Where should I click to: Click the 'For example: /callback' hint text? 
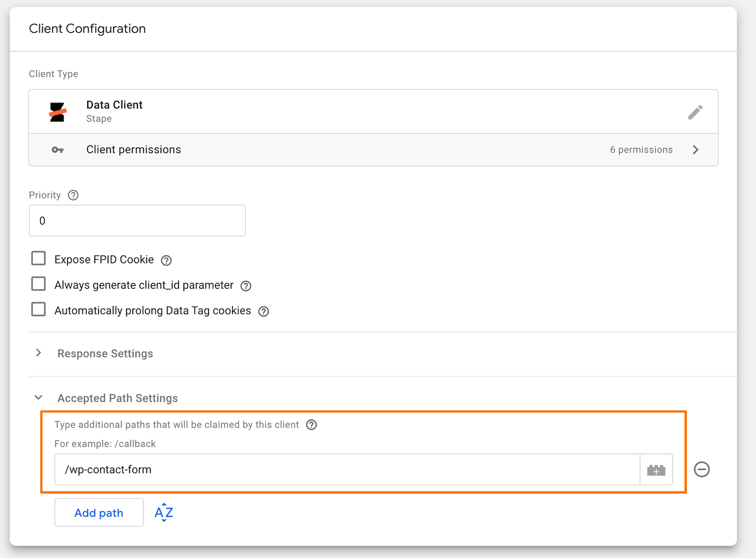105,444
